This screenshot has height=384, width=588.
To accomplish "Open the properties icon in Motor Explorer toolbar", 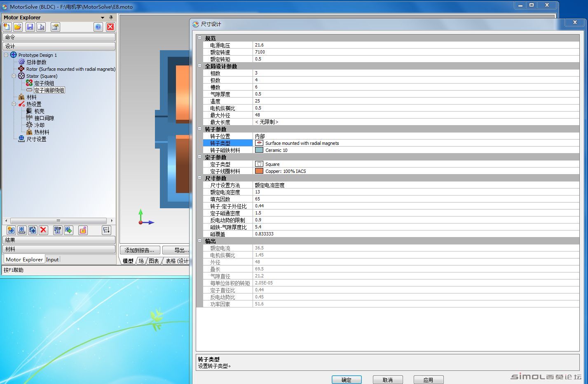I will coord(55,27).
